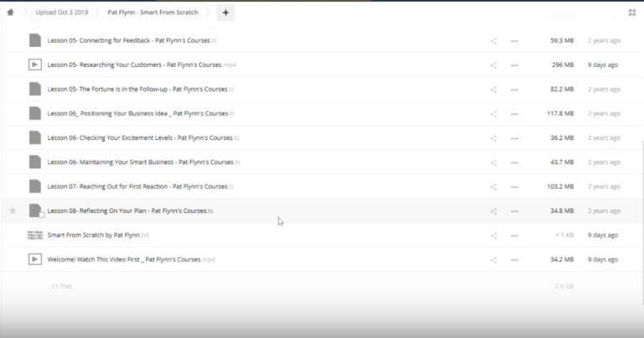Open Lesson 06- Checking Your Excitement Levels name
The image size is (644, 338).
[x=143, y=138]
